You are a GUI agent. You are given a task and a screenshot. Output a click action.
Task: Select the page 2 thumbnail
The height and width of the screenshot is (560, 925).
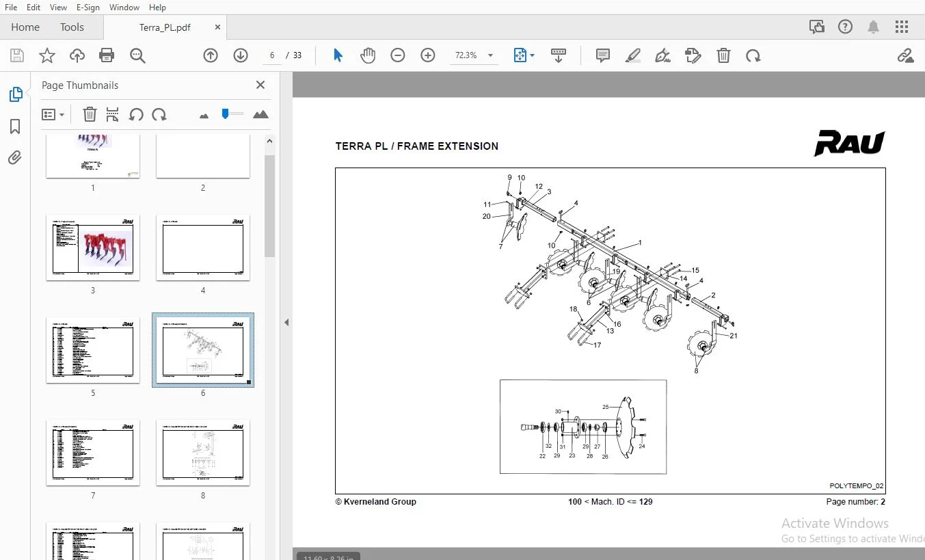point(203,156)
